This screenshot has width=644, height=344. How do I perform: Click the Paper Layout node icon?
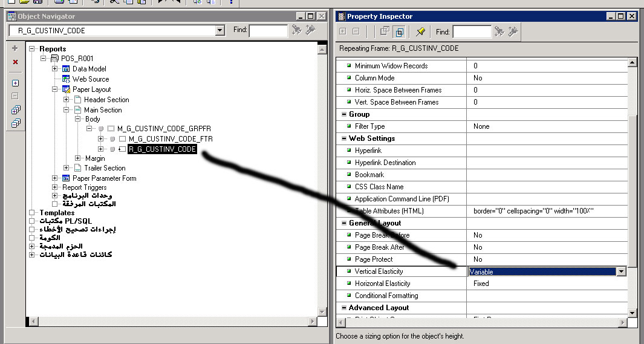point(66,89)
